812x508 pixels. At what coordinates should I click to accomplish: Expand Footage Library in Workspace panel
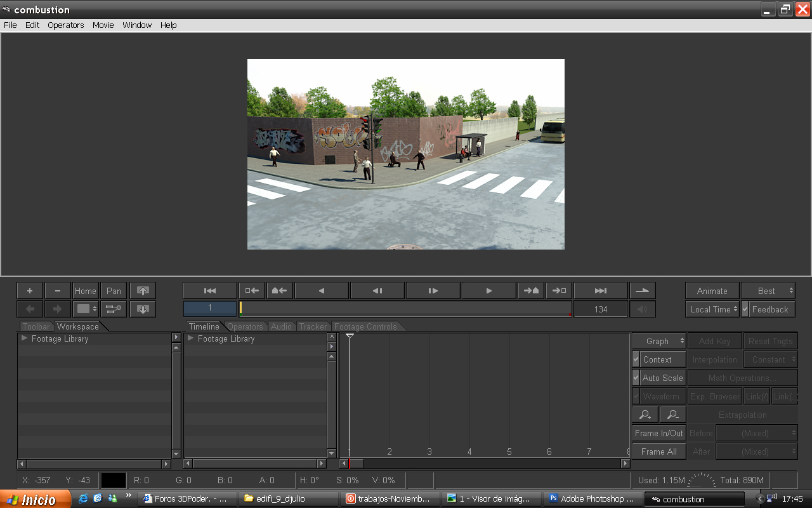25,338
